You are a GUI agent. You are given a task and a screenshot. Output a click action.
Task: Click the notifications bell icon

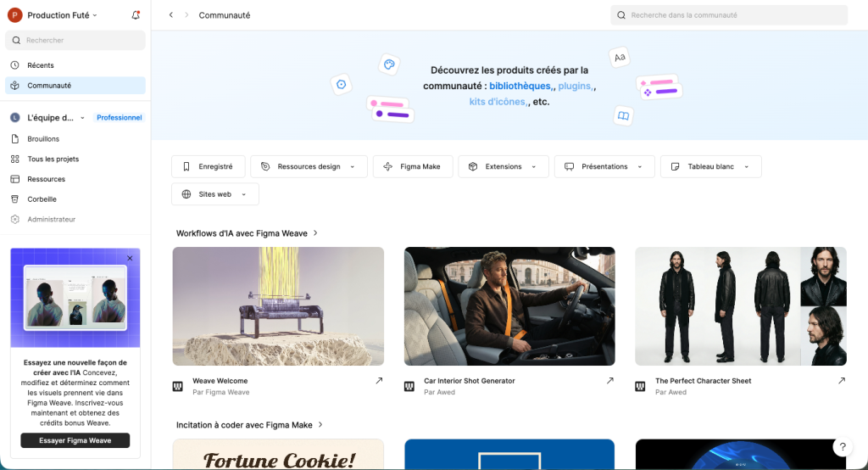[136, 15]
